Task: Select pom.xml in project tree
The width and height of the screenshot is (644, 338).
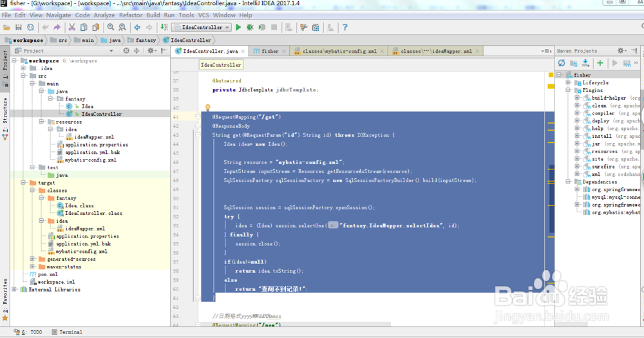Action: 48,274
